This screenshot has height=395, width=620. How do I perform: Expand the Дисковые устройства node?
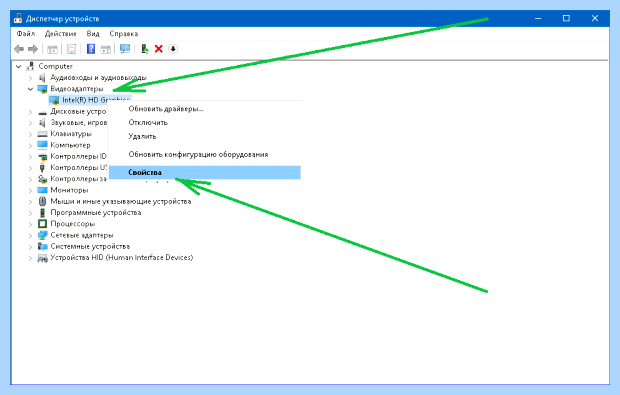30,112
